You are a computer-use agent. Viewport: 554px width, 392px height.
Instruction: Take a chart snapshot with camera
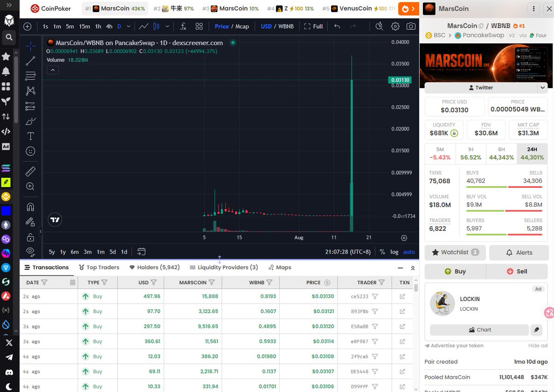pyautogui.click(x=411, y=26)
